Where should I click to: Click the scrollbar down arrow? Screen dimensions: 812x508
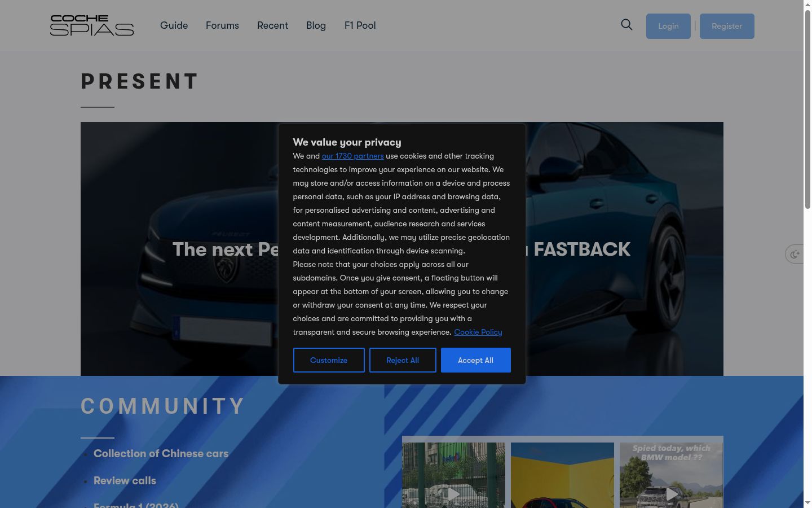pyautogui.click(x=807, y=502)
